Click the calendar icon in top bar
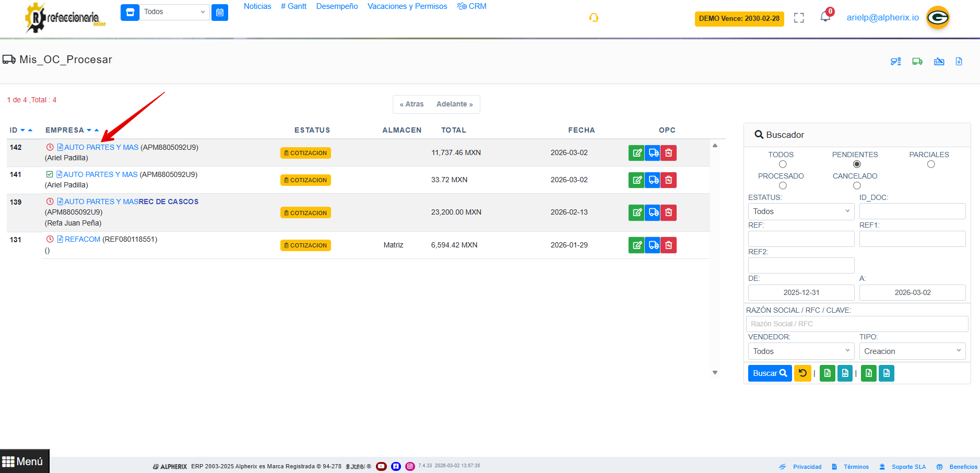The height and width of the screenshot is (473, 980). (220, 13)
